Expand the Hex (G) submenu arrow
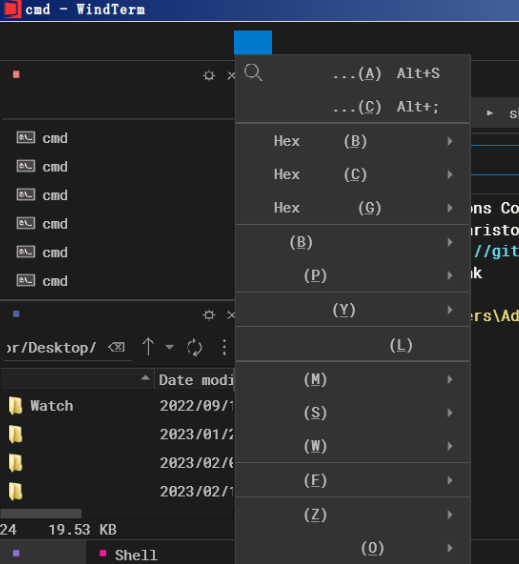Screen dimensions: 519x564 pos(450,208)
